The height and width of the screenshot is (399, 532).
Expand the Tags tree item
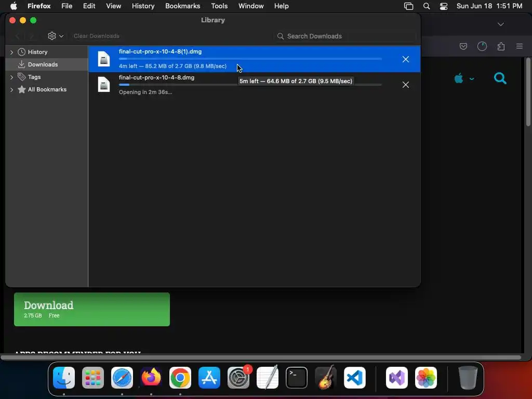[11, 77]
